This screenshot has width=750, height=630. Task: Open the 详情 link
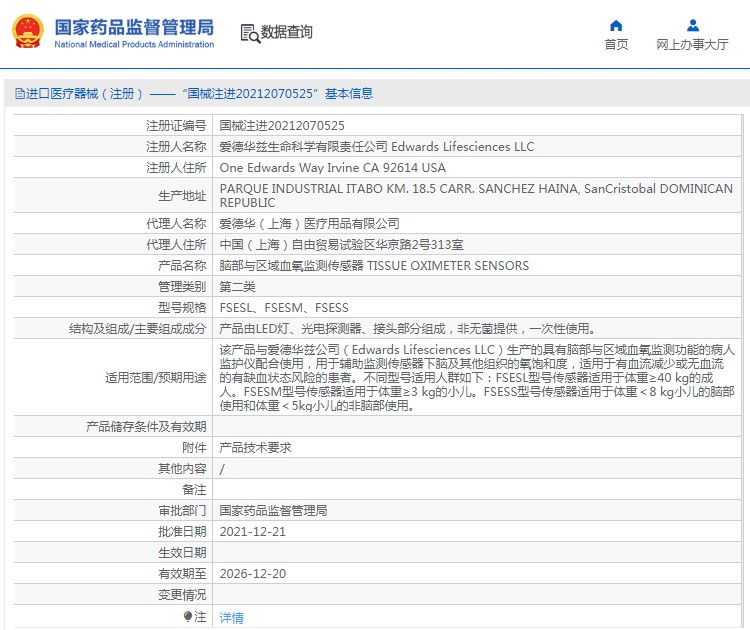pos(232,618)
